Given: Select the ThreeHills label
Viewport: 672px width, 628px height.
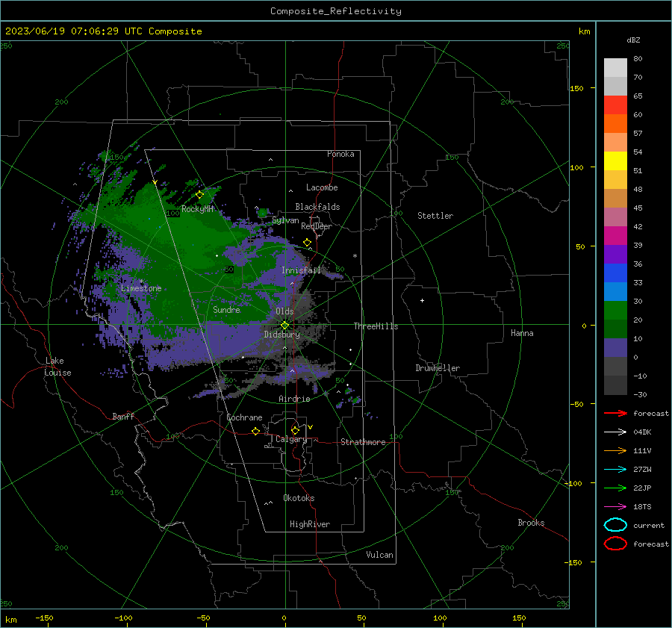Looking at the screenshot, I should [x=376, y=326].
